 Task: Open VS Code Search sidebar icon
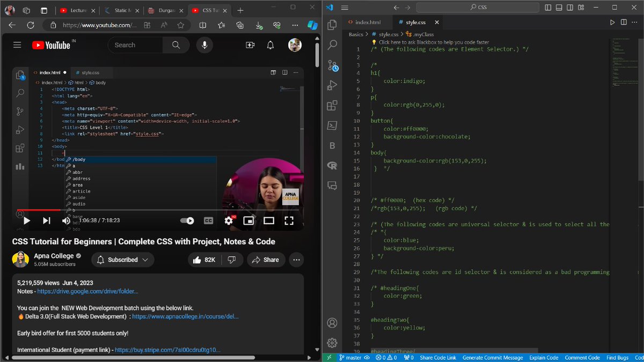(x=332, y=45)
